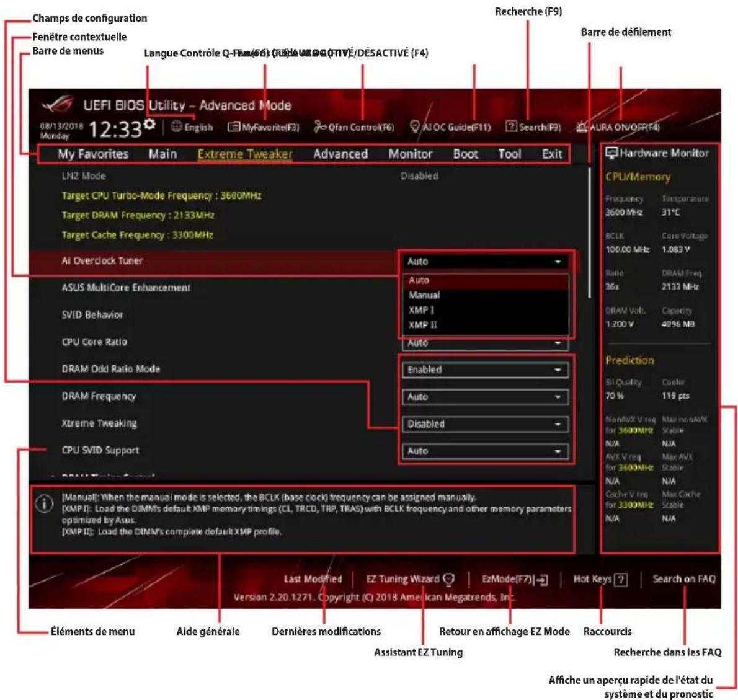Click Search on FAQ link
The width and height of the screenshot is (738, 700).
684,579
